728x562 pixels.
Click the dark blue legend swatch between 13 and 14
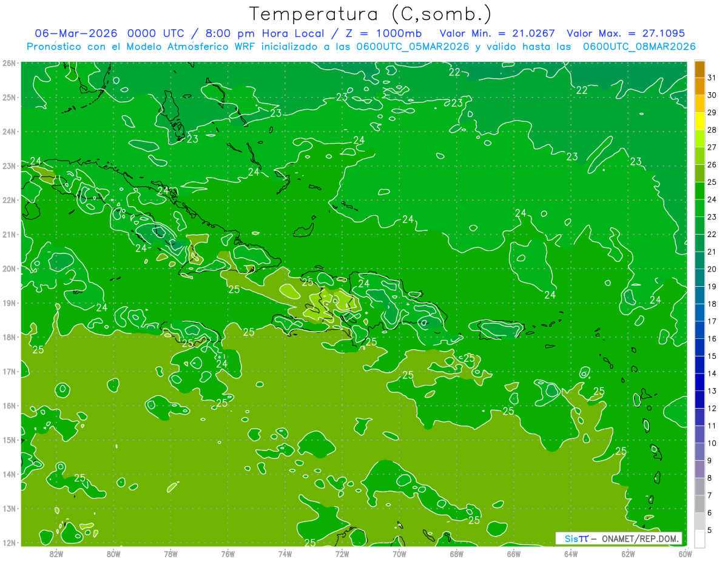(x=699, y=382)
